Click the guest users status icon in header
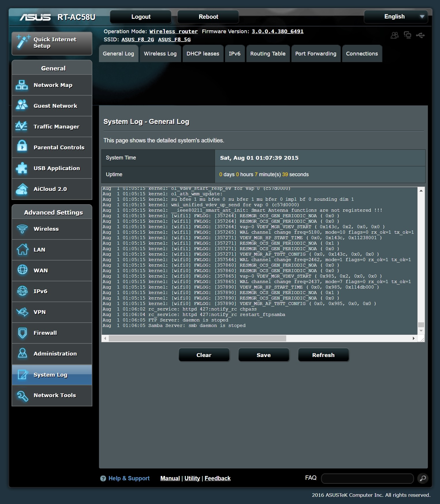 pyautogui.click(x=394, y=35)
